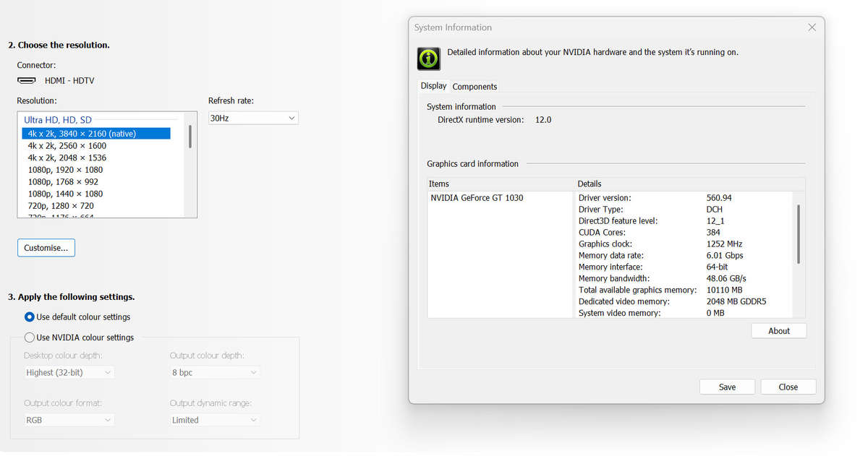Image resolution: width=868 pixels, height=456 pixels.
Task: Click the resolution list scrollbar
Action: tap(190, 137)
